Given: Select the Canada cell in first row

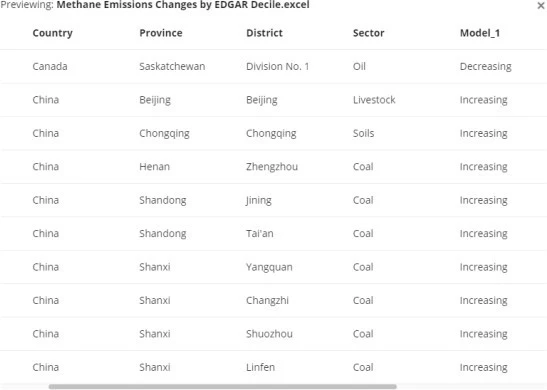Looking at the screenshot, I should (50, 66).
